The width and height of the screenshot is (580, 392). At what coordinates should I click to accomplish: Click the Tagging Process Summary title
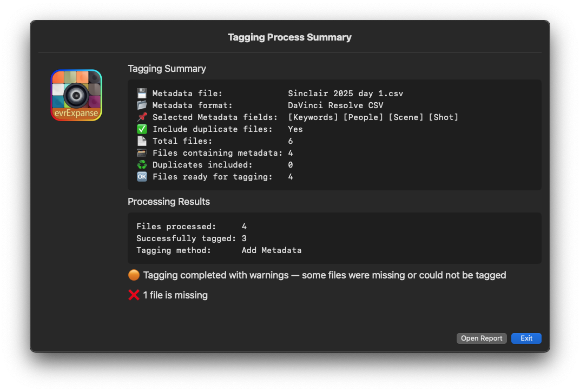289,37
